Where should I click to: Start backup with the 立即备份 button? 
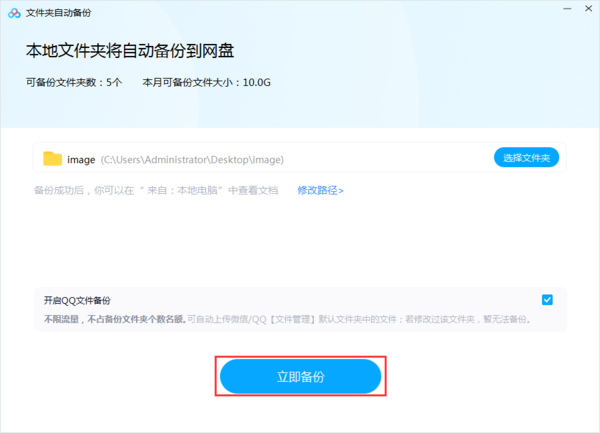click(x=301, y=376)
